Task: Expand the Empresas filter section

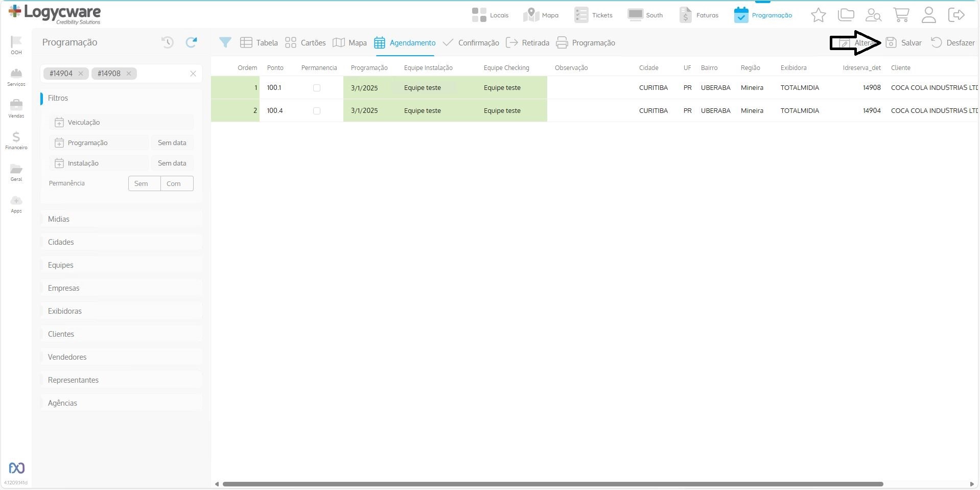Action: [122, 288]
